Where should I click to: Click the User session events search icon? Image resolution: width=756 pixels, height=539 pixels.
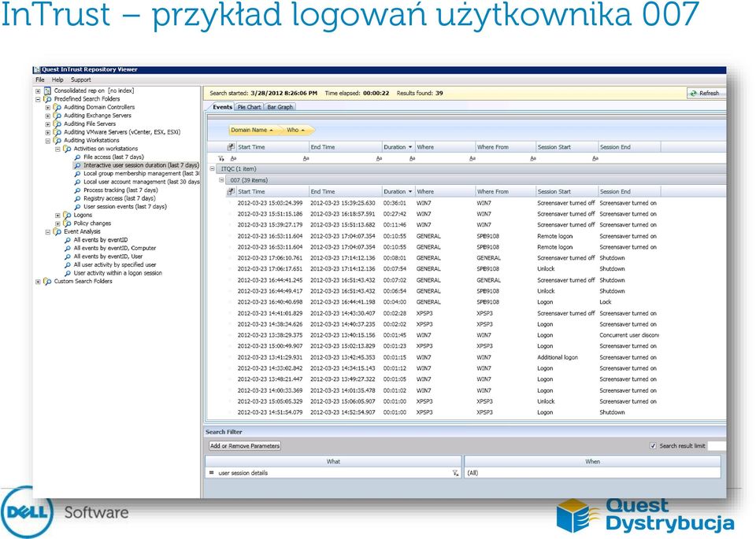(x=77, y=207)
